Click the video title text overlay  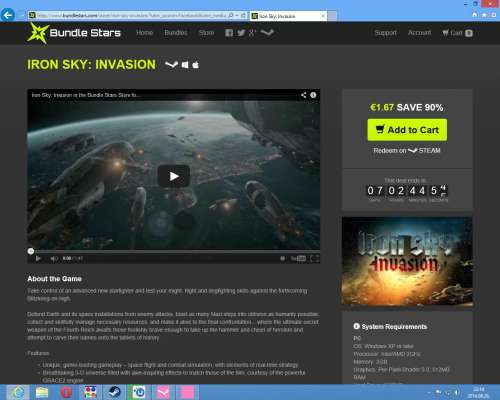point(85,95)
